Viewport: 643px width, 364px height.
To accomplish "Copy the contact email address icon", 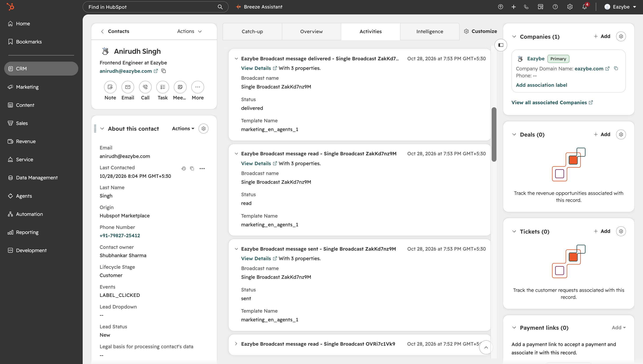I will pos(164,71).
